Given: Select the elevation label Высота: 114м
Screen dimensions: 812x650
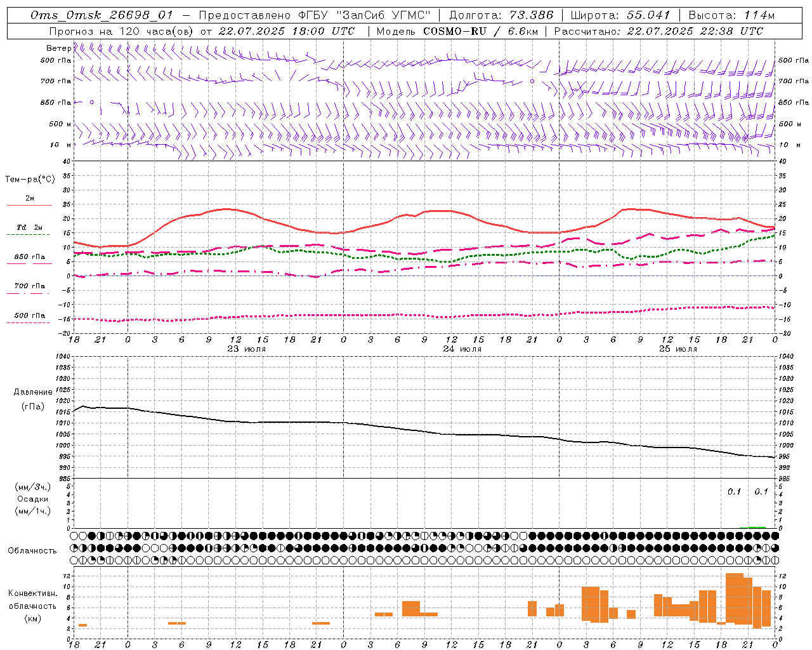Looking at the screenshot, I should 731,15.
